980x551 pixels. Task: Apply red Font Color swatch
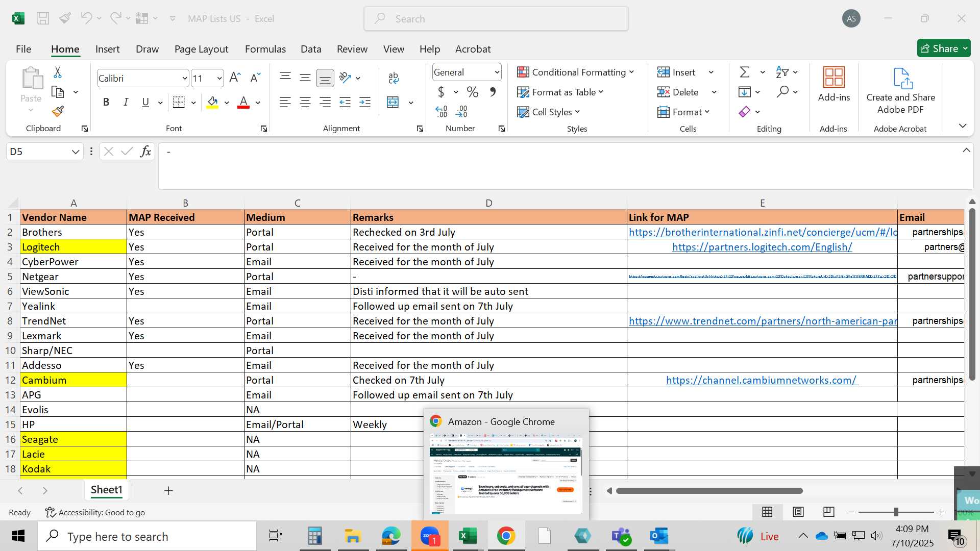pos(243,103)
